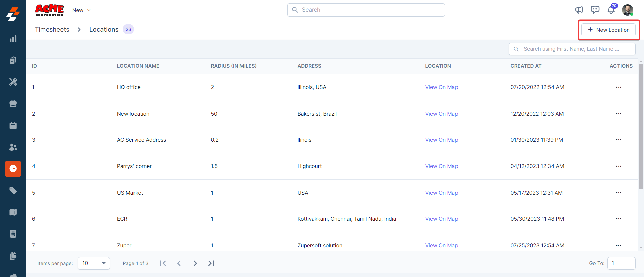Open the price tag sidebar icon

(13, 191)
